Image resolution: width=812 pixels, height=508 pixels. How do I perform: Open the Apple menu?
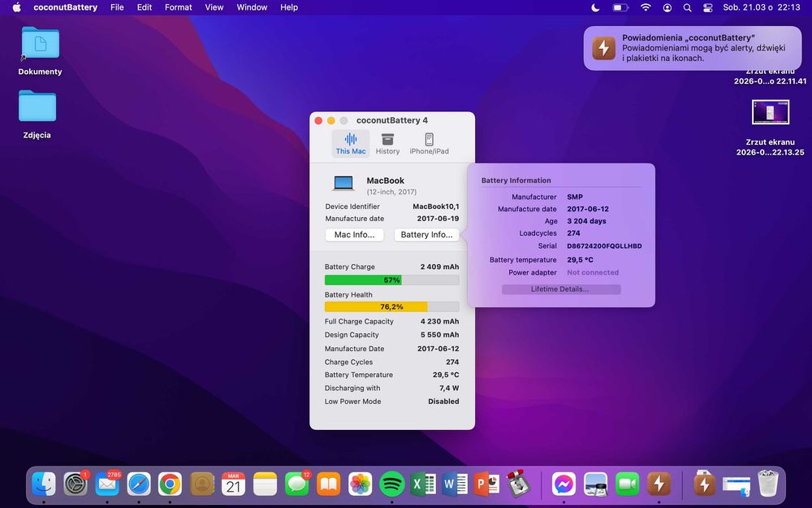(16, 7)
